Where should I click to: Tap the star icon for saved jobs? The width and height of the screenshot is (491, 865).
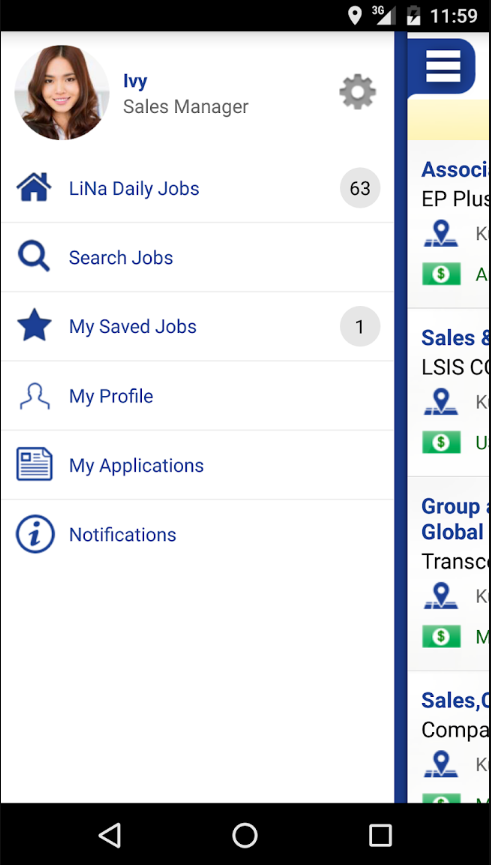(x=34, y=325)
